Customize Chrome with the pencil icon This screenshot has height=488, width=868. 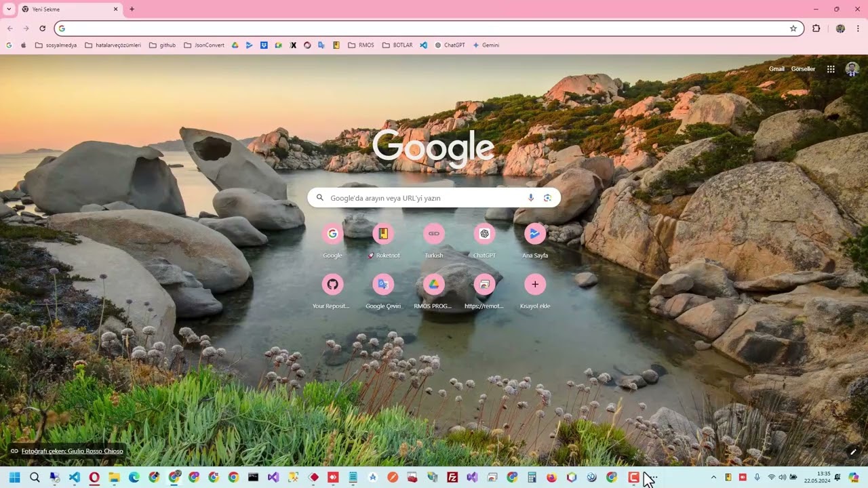(x=853, y=451)
